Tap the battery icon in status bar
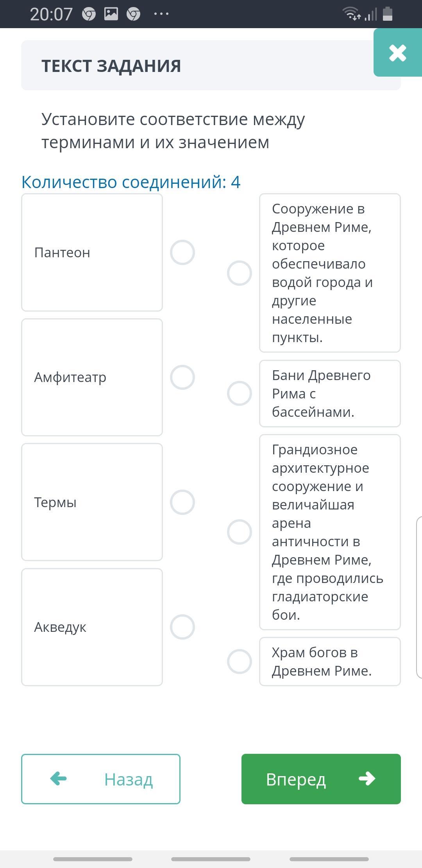 [x=387, y=14]
